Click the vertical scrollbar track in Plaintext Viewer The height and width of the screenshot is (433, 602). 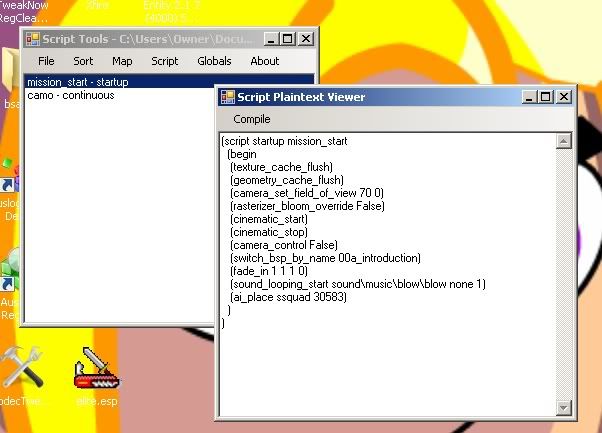click(563, 274)
